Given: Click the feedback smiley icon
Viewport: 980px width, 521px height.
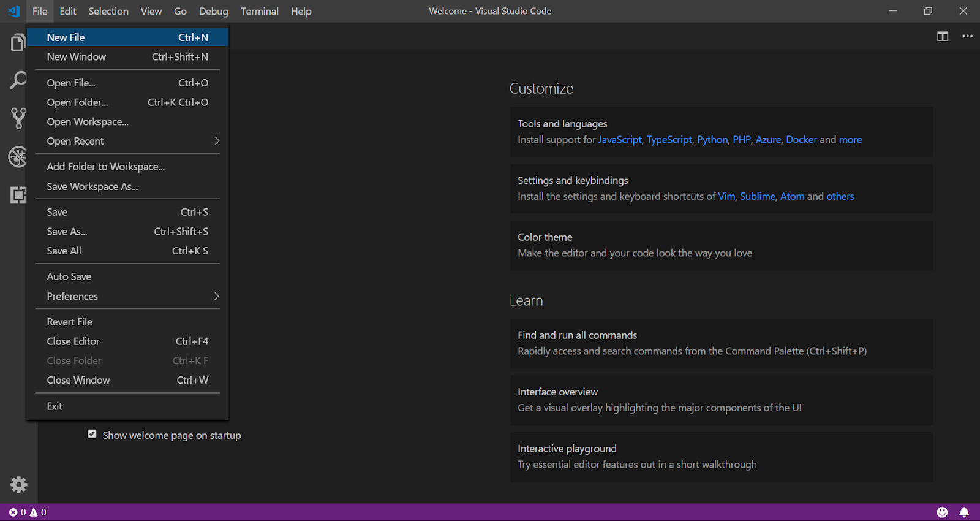Looking at the screenshot, I should (x=942, y=512).
